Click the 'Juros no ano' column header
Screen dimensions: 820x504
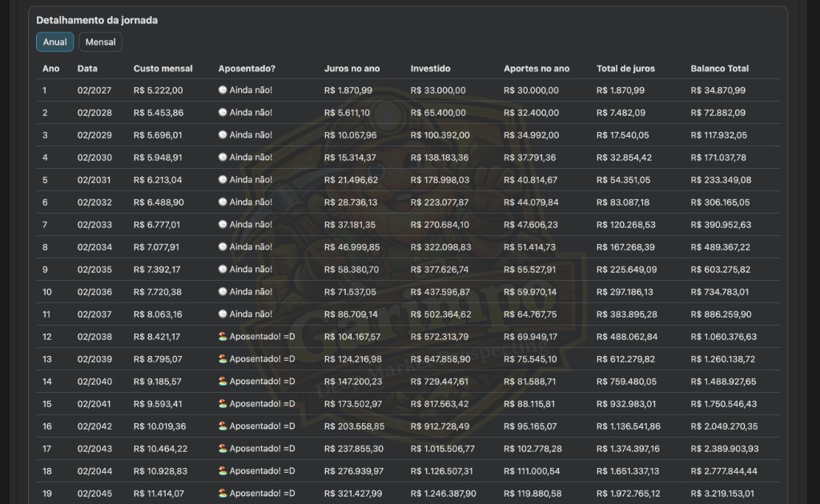(x=352, y=69)
